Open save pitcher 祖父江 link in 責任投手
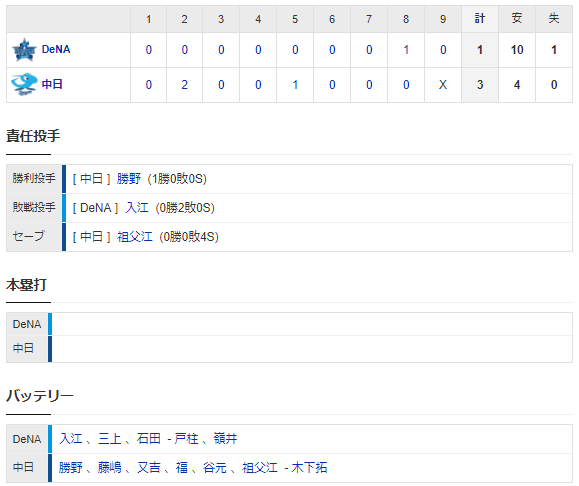The image size is (579, 486). 135,236
